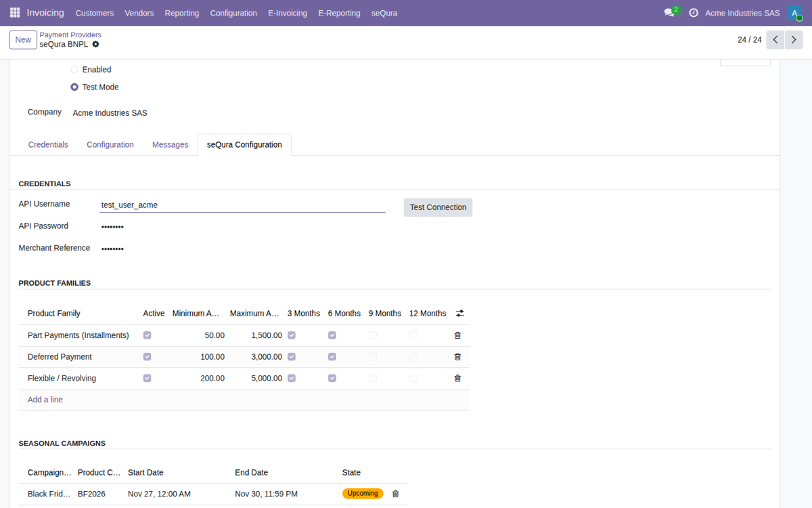The height and width of the screenshot is (508, 812).
Task: Sort campaigns by Start Date header
Action: (145, 473)
